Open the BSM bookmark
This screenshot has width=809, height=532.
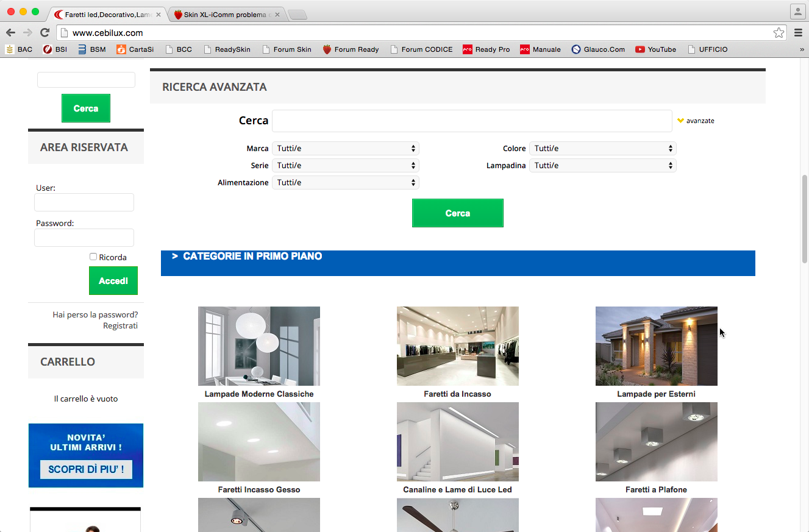point(91,49)
